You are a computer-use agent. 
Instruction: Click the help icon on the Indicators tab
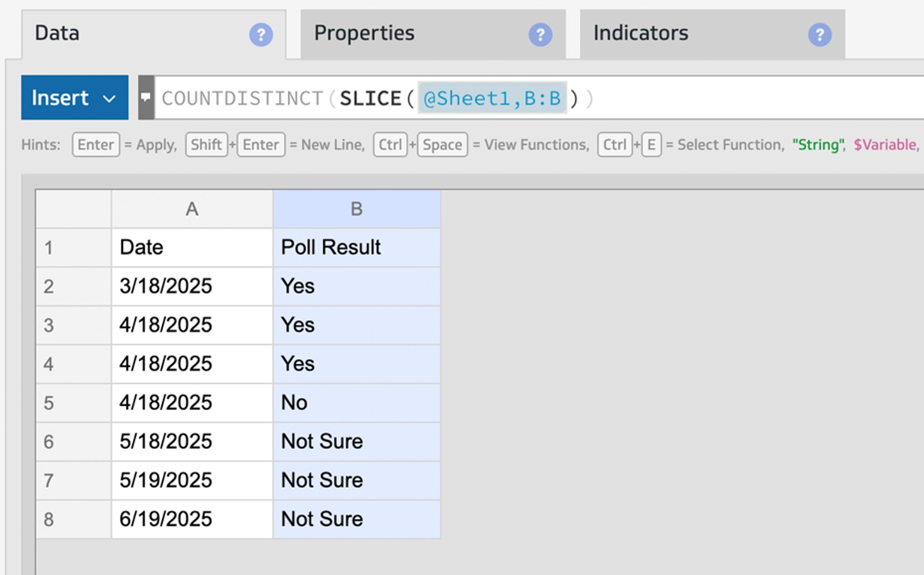pyautogui.click(x=819, y=35)
